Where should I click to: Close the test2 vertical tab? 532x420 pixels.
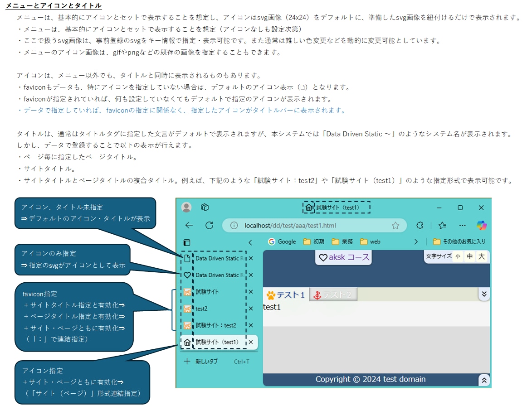pyautogui.click(x=251, y=309)
